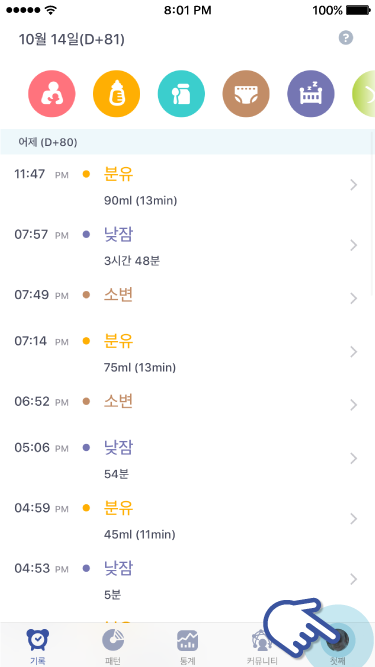Screen dimensions: 375x667
Task: Select the 06:52 PM 소변 record
Action: (x=188, y=405)
